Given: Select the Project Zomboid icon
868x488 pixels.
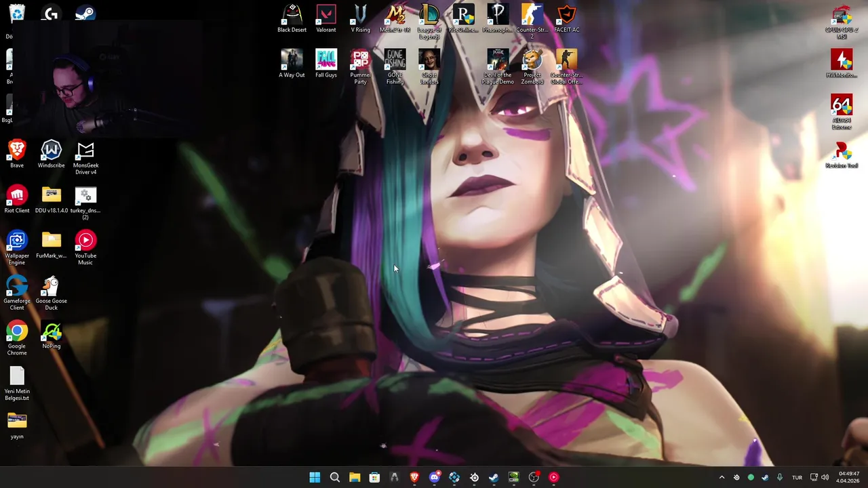Looking at the screenshot, I should click(x=532, y=67).
